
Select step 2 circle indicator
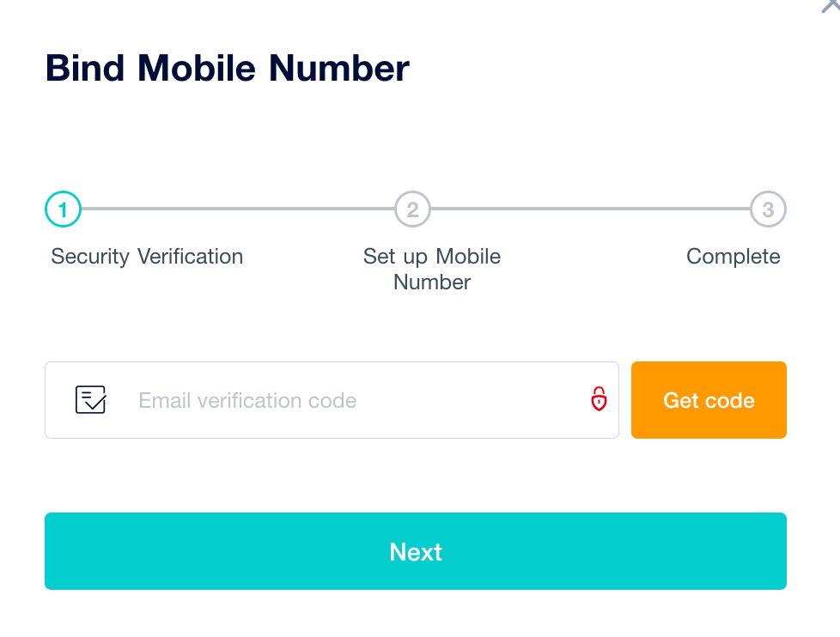click(x=412, y=209)
